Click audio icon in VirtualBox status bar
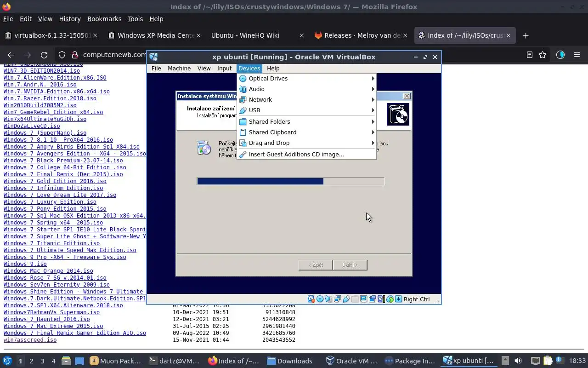Screen dimensions: 588x368 (x=328, y=299)
